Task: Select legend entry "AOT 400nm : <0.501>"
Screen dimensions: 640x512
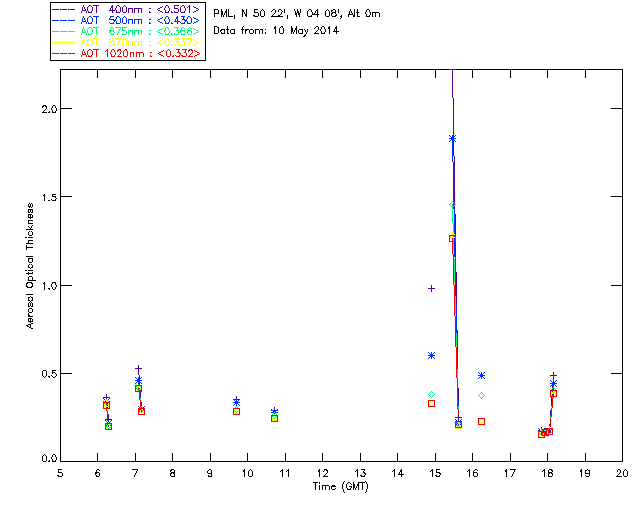Action: coord(140,9)
